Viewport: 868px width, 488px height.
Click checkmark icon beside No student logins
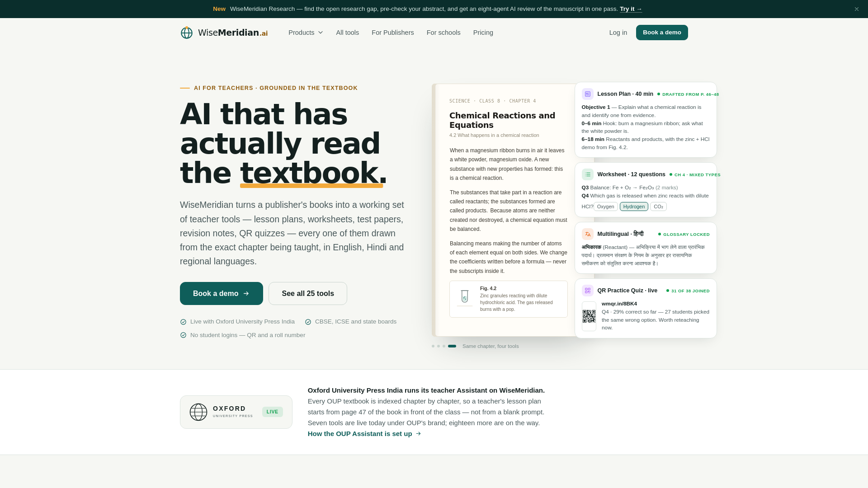(x=183, y=335)
